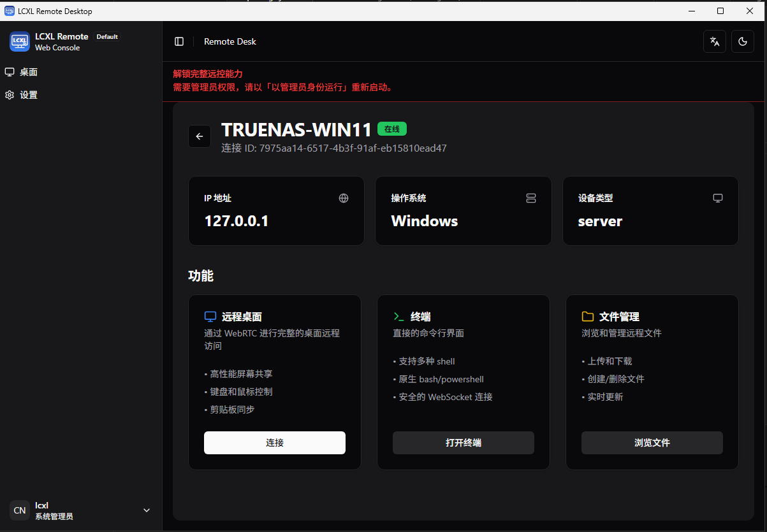Click 打开终端 button

click(x=464, y=443)
